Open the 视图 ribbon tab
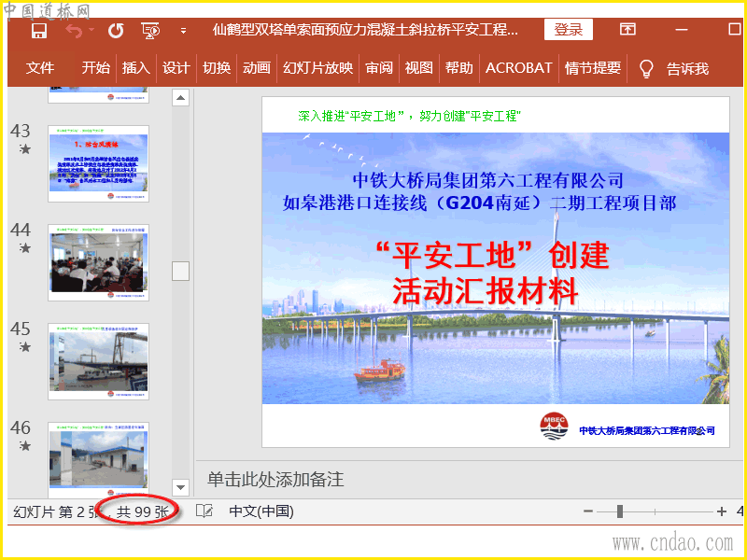 (419, 68)
